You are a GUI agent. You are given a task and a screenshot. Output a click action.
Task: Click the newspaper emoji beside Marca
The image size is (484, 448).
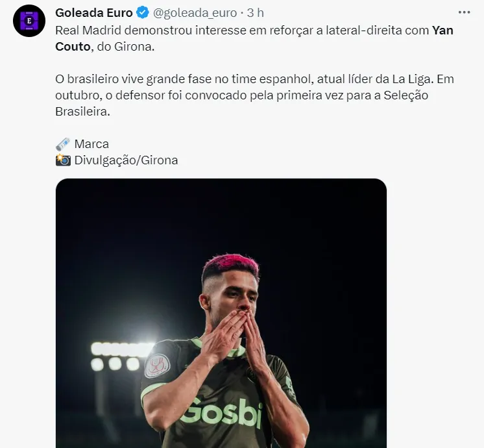point(62,143)
